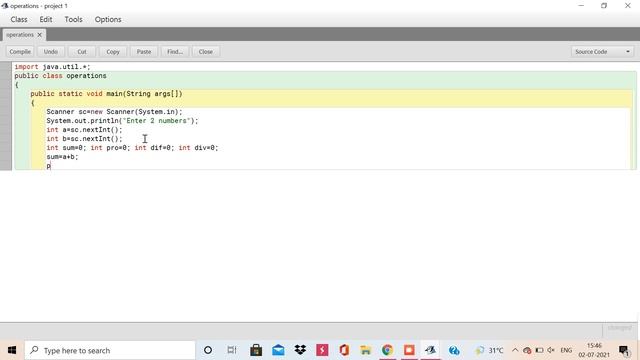Click the line containing only 'P'
Viewport: 640px width, 360px height.
49,166
